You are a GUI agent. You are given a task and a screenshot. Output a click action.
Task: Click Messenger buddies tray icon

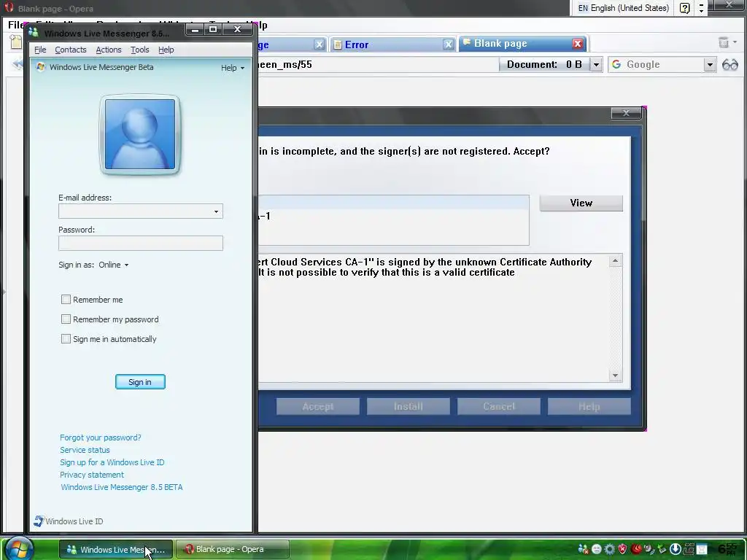[x=583, y=549]
